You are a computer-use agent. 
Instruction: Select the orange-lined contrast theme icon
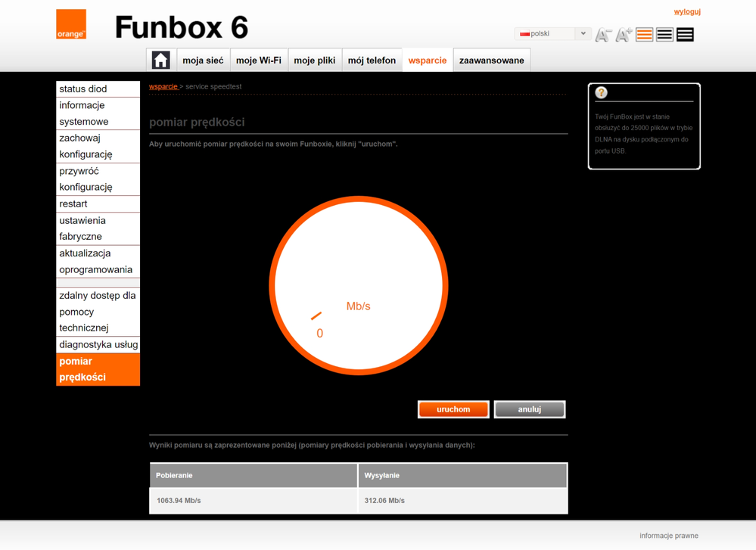[x=644, y=35]
